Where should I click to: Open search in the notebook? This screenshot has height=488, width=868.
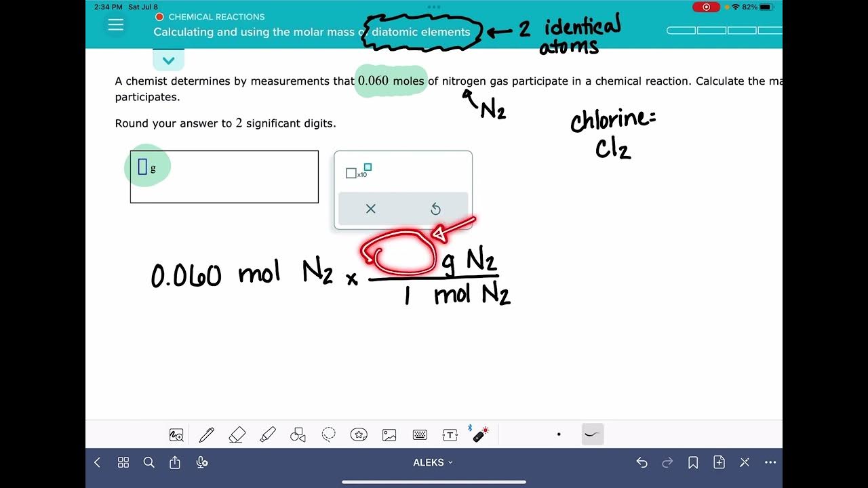click(x=149, y=462)
